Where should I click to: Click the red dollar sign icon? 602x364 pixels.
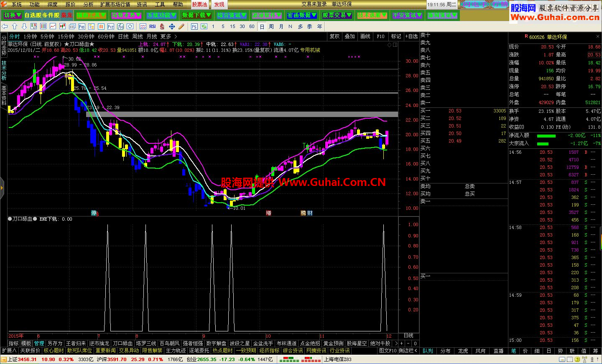(x=162, y=26)
